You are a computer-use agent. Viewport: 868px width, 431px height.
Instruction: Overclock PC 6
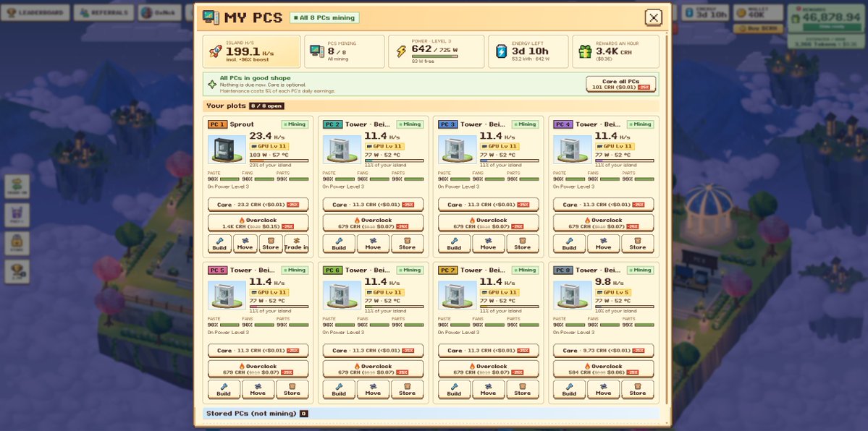pos(373,369)
